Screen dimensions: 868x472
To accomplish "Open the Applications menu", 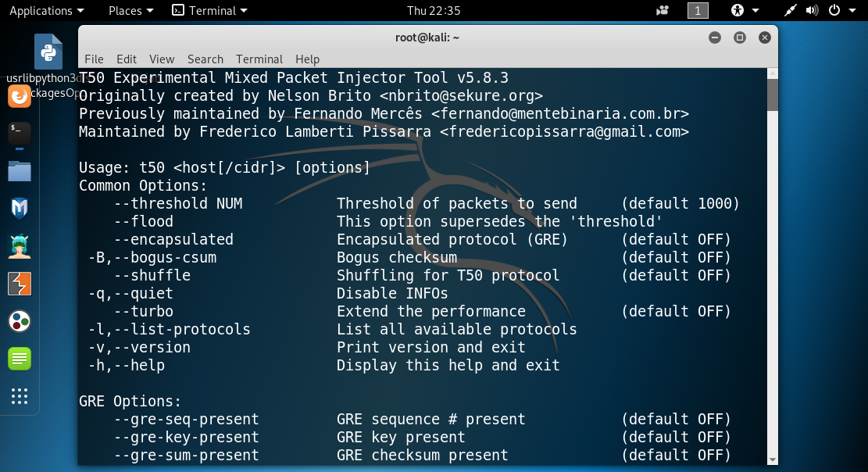I will (47, 10).
